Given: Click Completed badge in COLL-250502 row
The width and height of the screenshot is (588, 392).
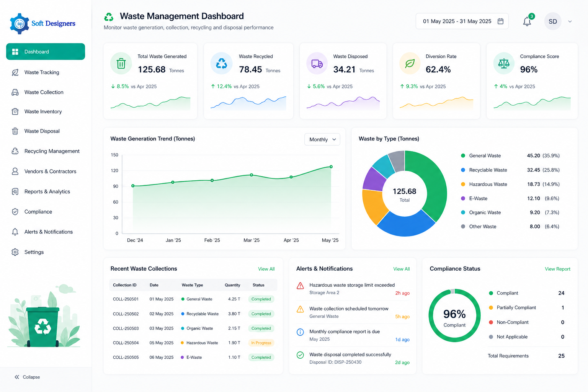Looking at the screenshot, I should (261, 314).
